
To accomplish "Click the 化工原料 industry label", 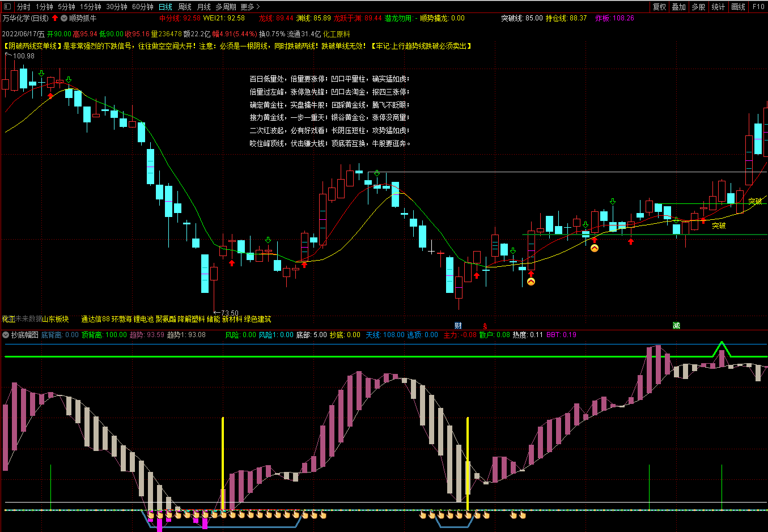I will [337, 34].
